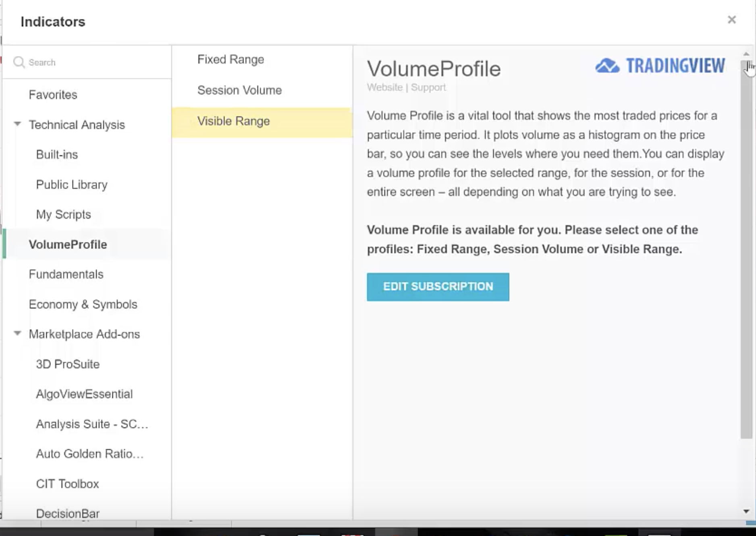The width and height of the screenshot is (756, 536).
Task: Add the Visible Range volume profile
Action: [262, 122]
